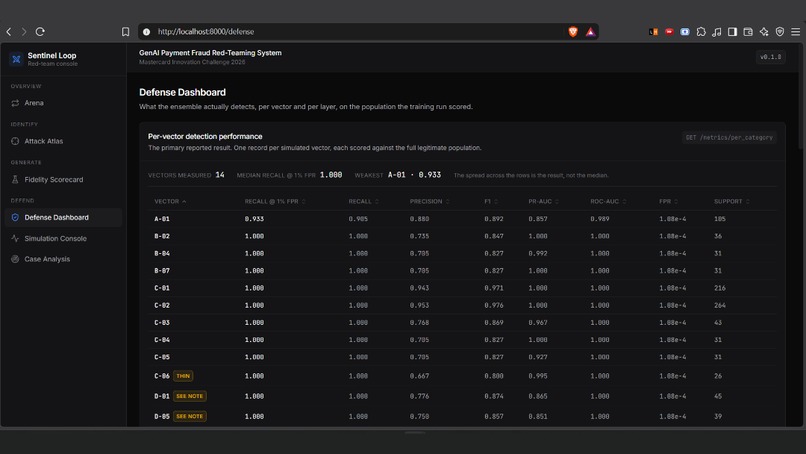Open the Extensions puzzle-piece menu
The image size is (806, 454).
click(x=701, y=32)
